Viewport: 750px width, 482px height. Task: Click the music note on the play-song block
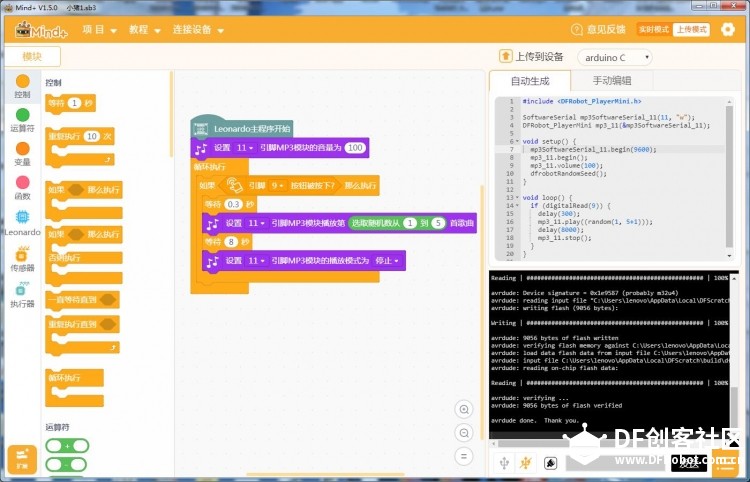pos(212,224)
